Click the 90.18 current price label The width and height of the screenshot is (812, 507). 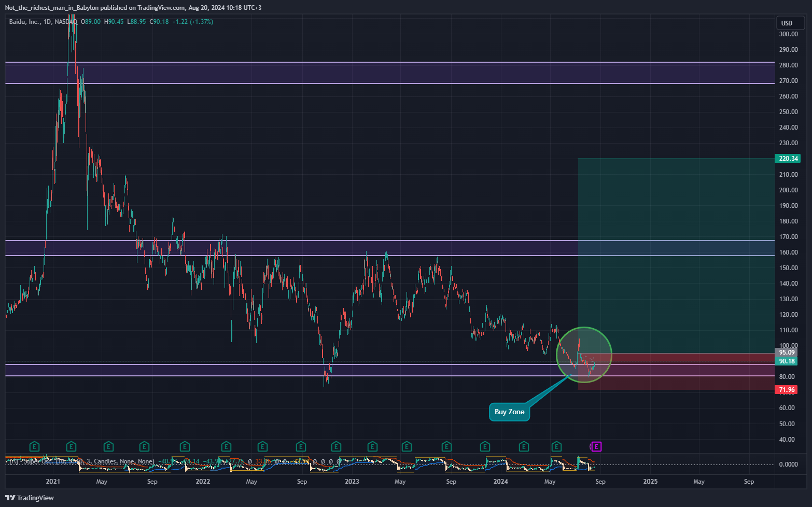[x=787, y=361]
